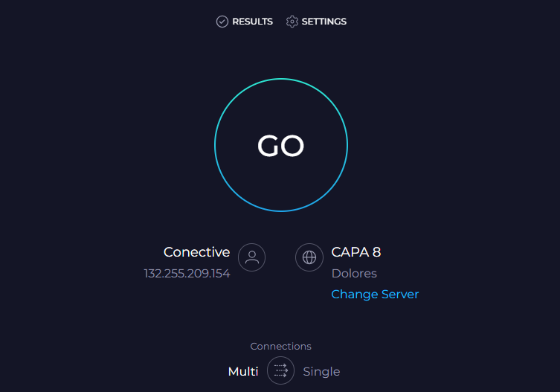Select Single connection mode
This screenshot has width=560, height=392.
pos(321,371)
